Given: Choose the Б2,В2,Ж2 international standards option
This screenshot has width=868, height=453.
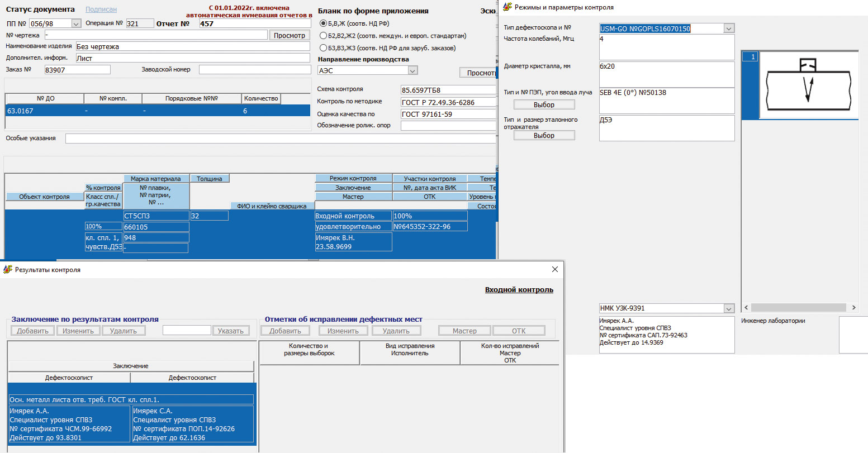Looking at the screenshot, I should coord(323,36).
